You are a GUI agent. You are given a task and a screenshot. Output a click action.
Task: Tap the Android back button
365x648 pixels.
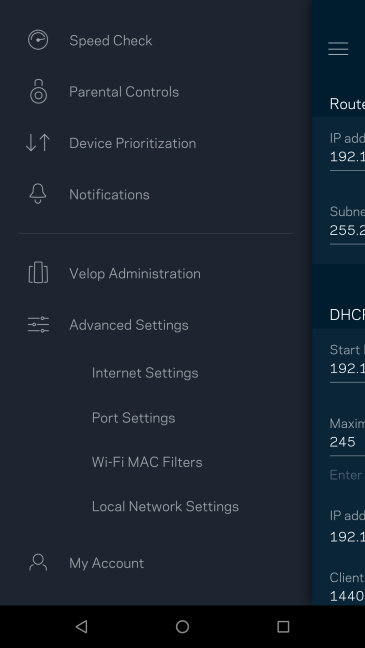(x=81, y=627)
